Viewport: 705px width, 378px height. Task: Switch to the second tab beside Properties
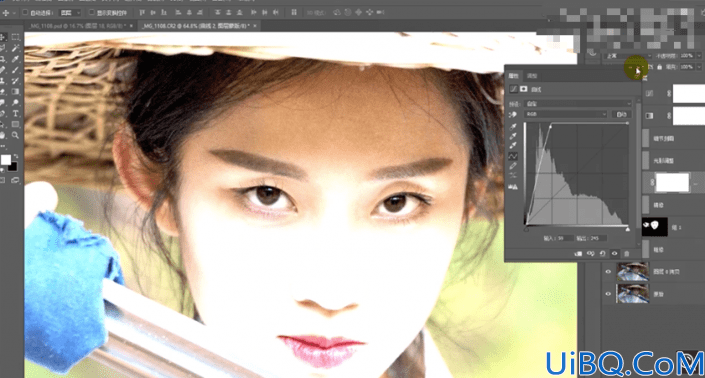(x=532, y=76)
